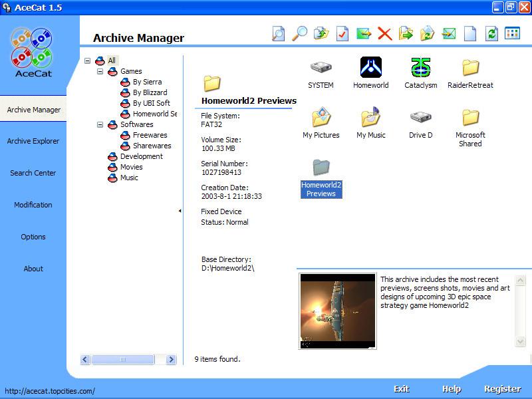This screenshot has width=532, height=399.
Task: Select the Homeworld Se category item
Action: pos(155,114)
